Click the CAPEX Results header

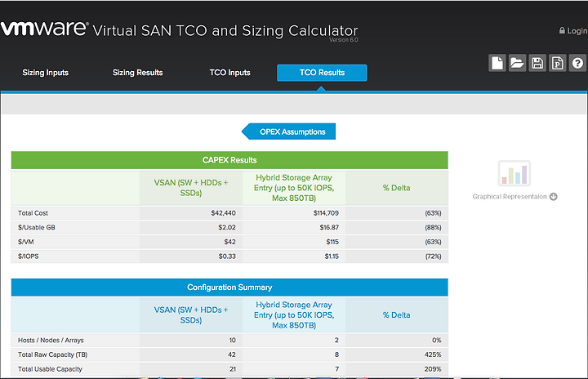[229, 160]
